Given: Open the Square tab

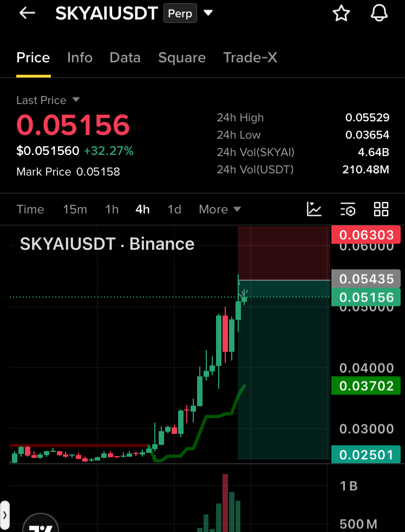Looking at the screenshot, I should [x=182, y=57].
